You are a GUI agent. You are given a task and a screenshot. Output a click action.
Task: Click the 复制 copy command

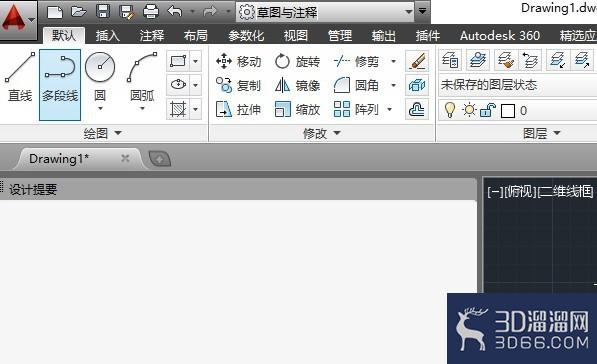click(x=239, y=85)
